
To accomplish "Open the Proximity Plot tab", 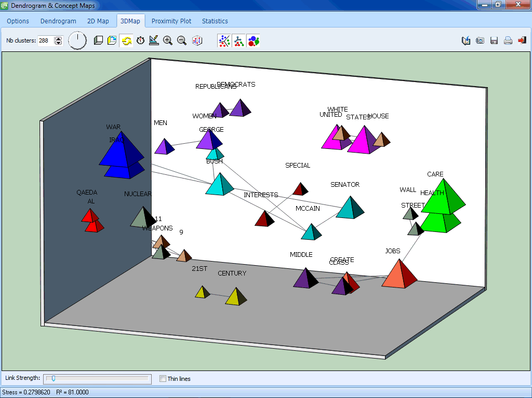I will click(x=171, y=21).
